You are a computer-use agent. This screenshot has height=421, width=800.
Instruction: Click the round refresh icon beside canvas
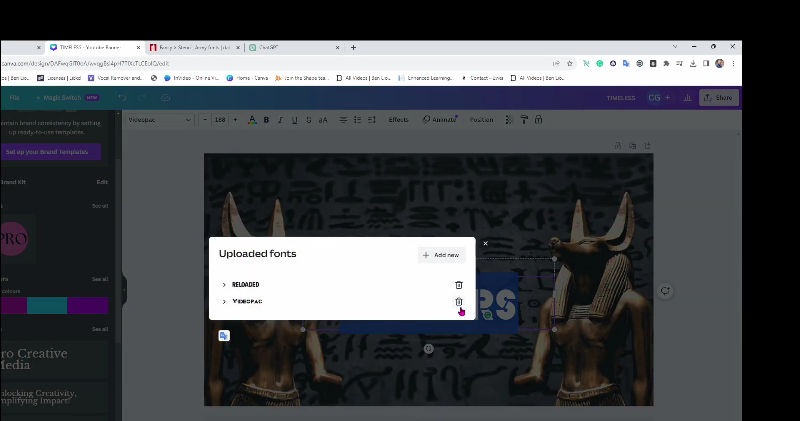tap(665, 290)
